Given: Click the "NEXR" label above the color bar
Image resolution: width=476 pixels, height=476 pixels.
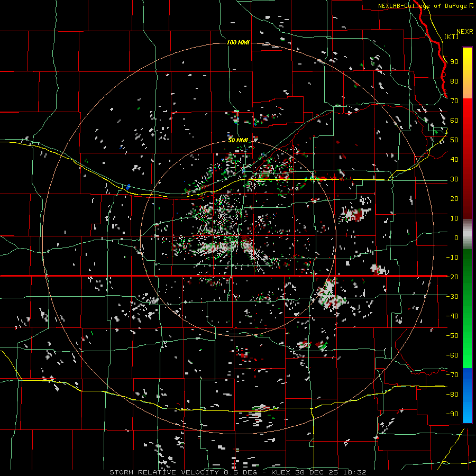Looking at the screenshot, I should coord(464,32).
